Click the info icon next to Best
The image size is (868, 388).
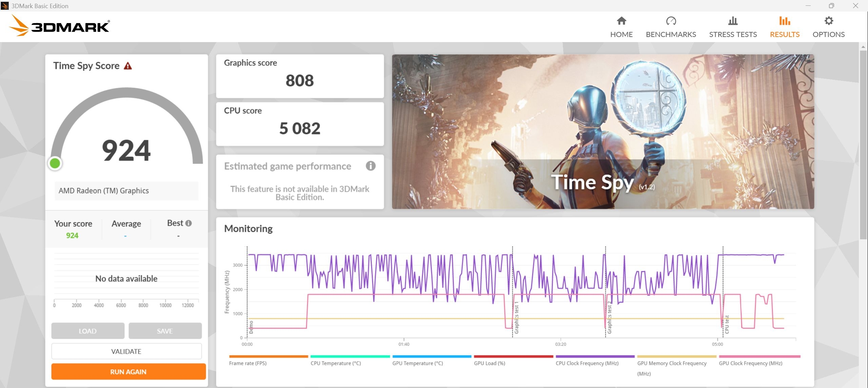click(x=189, y=223)
